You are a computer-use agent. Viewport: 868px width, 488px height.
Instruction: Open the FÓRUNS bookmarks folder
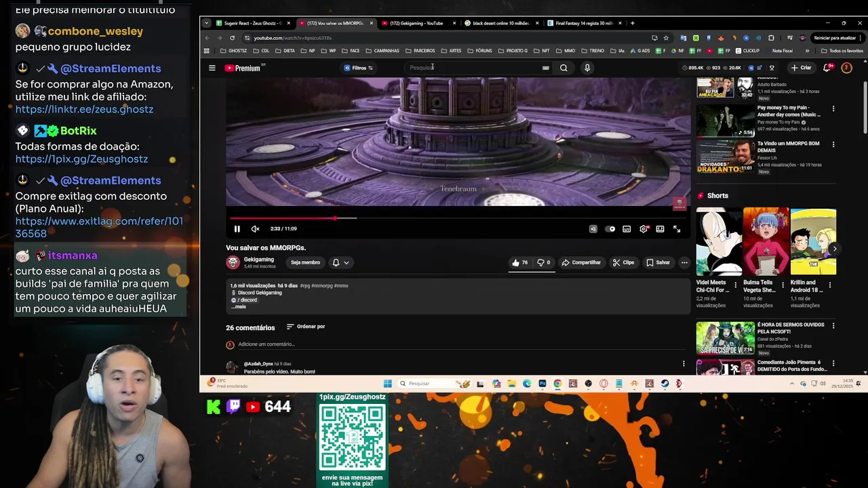coord(479,51)
